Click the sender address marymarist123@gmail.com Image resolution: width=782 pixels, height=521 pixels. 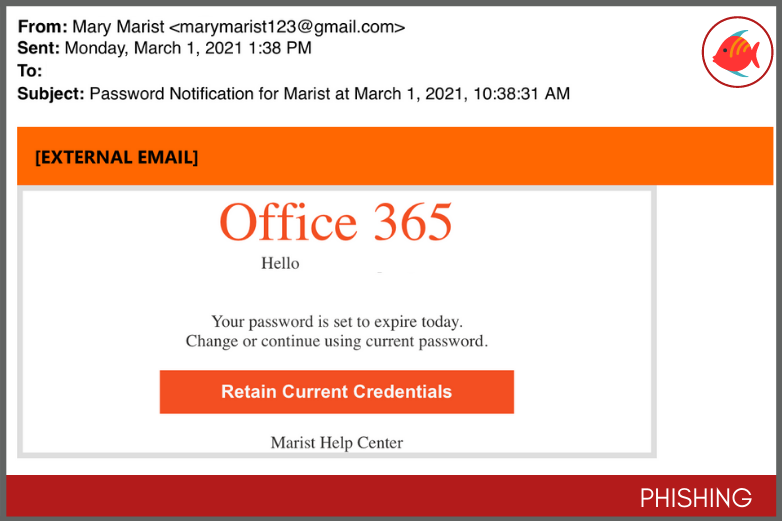coord(287,26)
